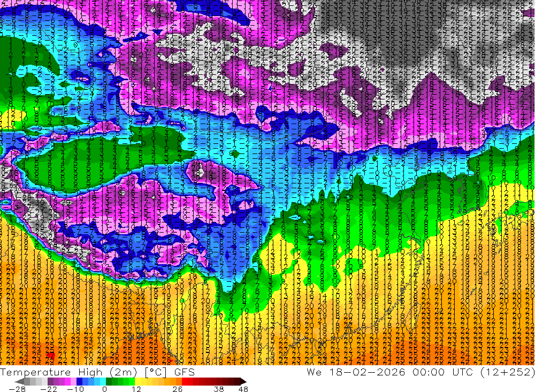535x392 pixels.
Task: Click the 26 legend label
Action: tap(178, 389)
